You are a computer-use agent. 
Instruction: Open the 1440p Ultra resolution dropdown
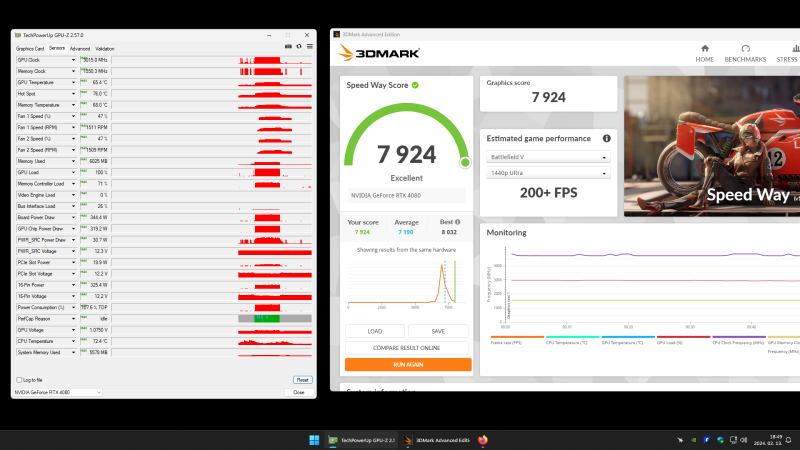click(548, 173)
